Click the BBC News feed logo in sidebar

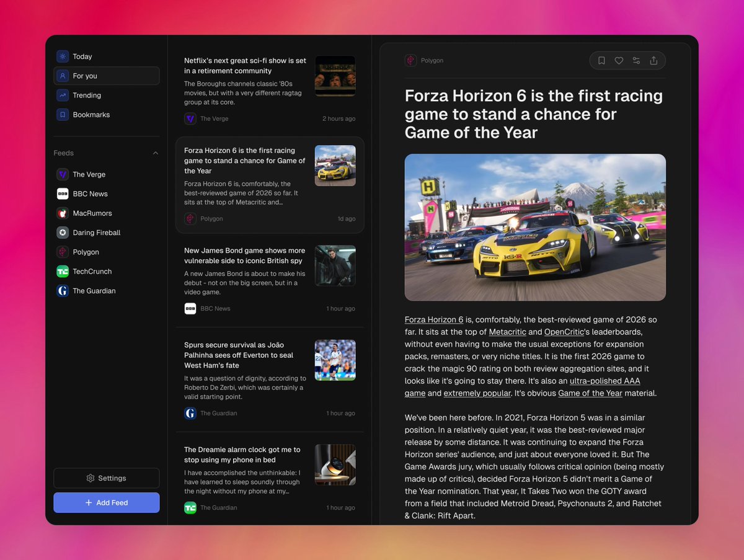63,193
